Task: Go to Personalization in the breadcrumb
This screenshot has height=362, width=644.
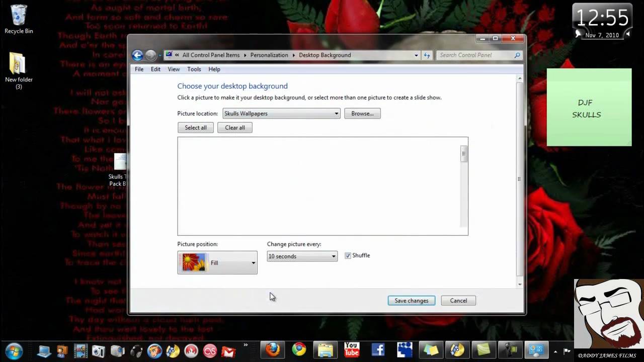Action: point(269,55)
